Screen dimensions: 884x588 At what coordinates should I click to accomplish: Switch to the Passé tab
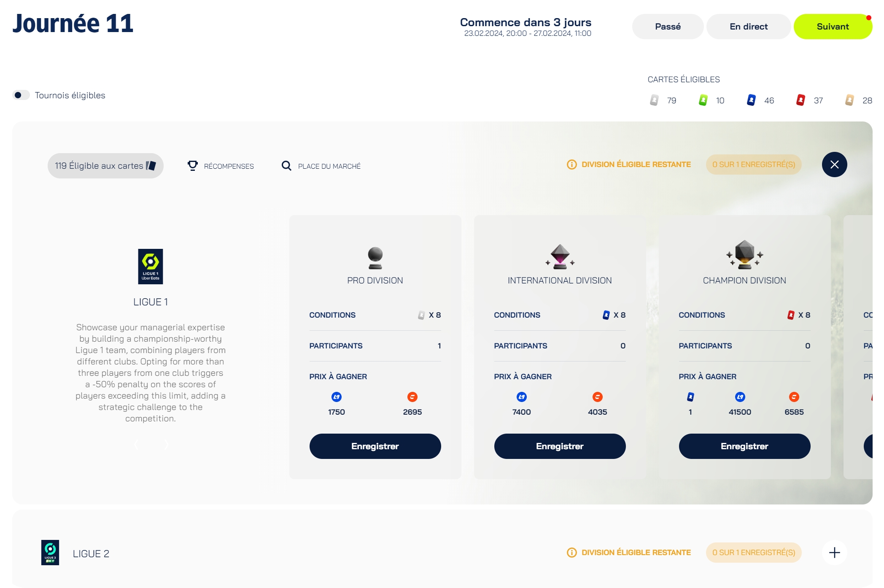(x=668, y=27)
